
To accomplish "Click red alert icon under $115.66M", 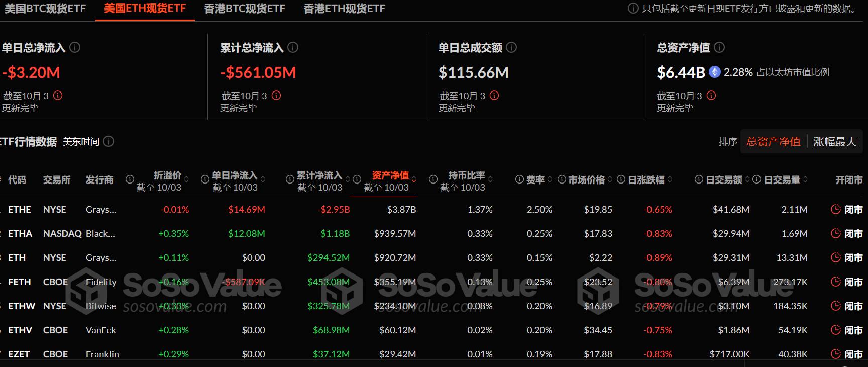I will click(x=494, y=96).
